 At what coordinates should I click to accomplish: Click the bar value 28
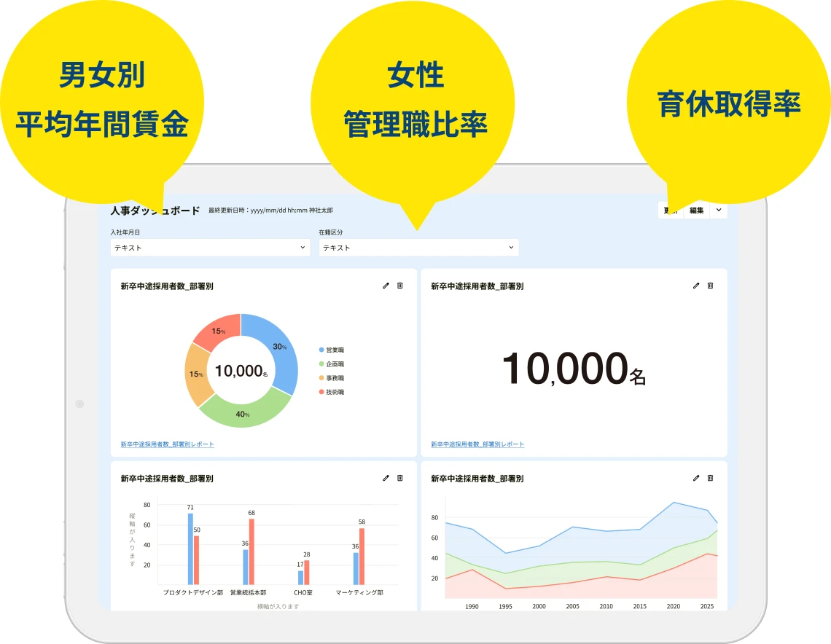pos(306,554)
